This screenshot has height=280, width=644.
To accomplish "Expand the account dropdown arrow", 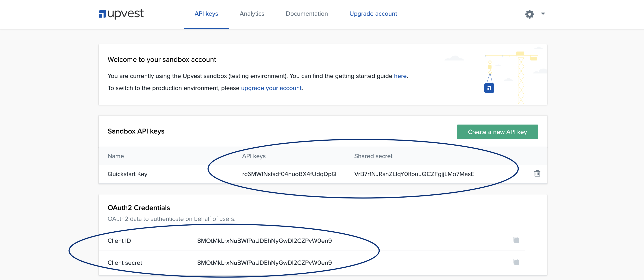I will tap(543, 14).
